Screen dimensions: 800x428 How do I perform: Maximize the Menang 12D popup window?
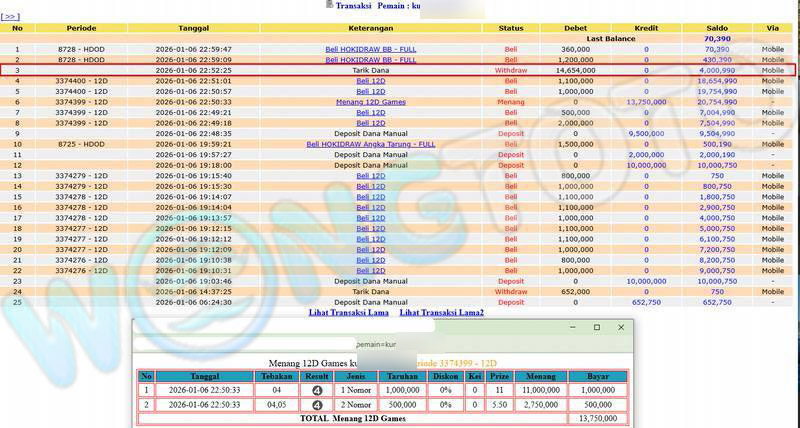click(596, 327)
